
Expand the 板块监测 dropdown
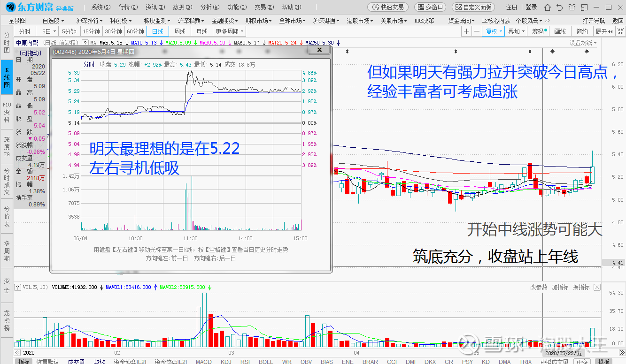coord(158,21)
